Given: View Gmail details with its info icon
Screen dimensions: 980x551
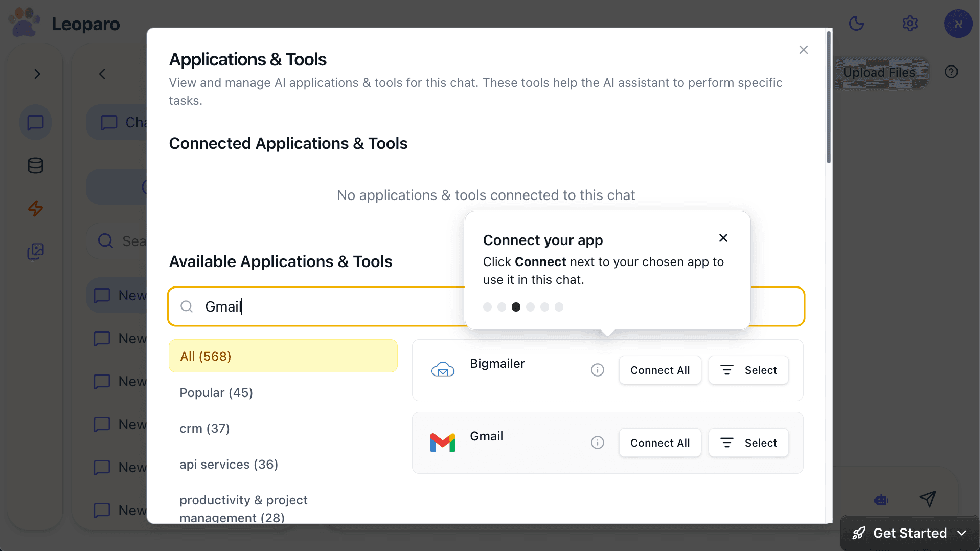Looking at the screenshot, I should [597, 443].
